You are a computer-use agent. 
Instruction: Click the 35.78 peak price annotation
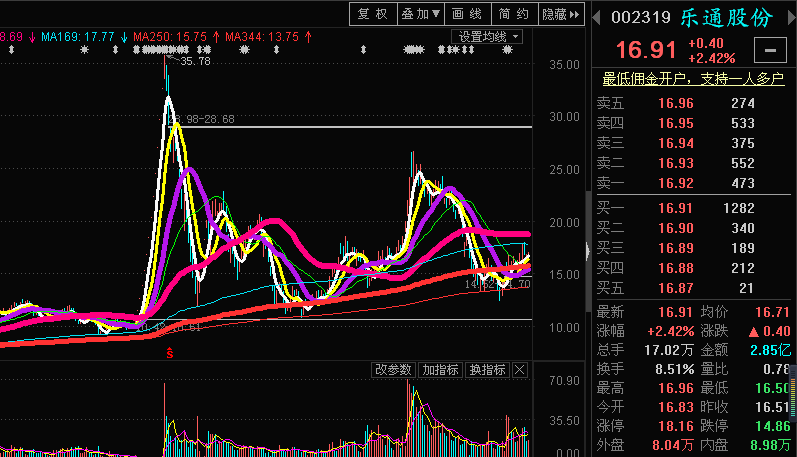196,61
